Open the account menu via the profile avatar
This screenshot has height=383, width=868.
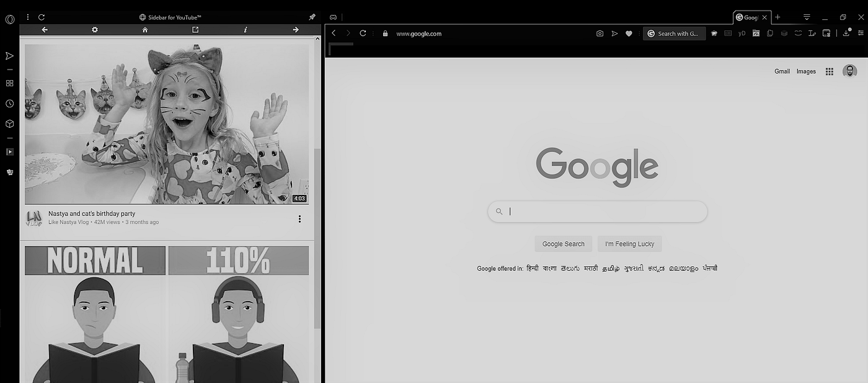coord(850,71)
